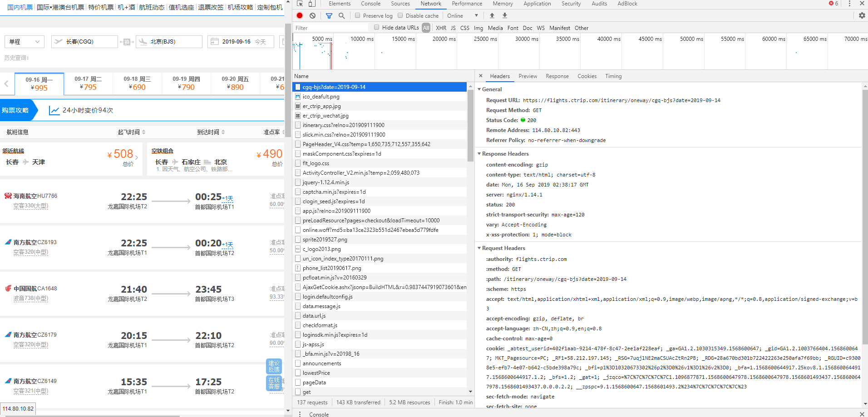Check the Disable cache option
This screenshot has height=417, width=868.
click(x=400, y=15)
